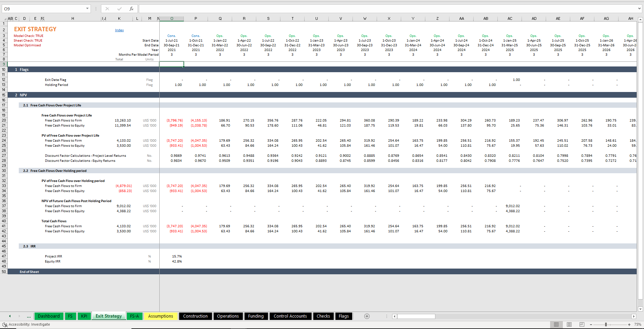Open the Control Accounts sheet tab

[x=290, y=316]
